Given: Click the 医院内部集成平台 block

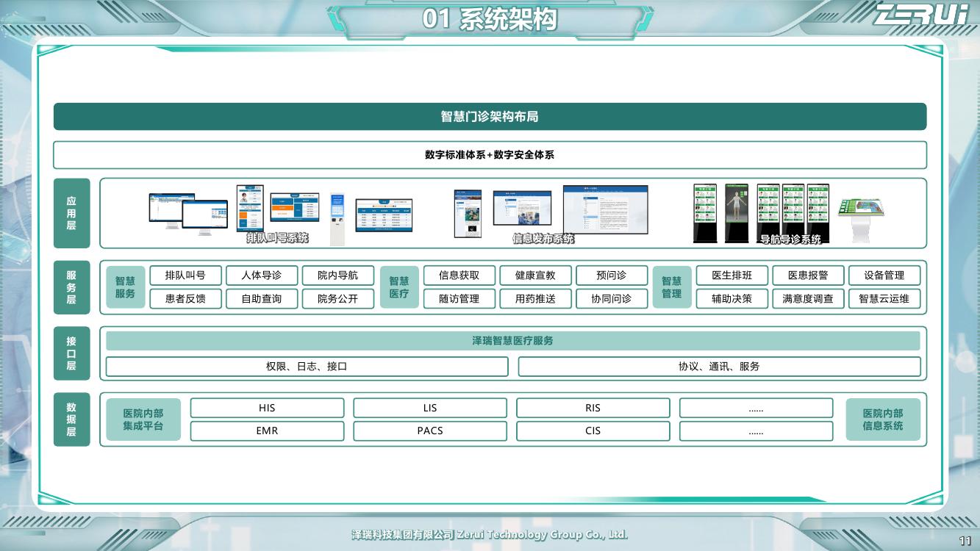Looking at the screenshot, I should click(x=143, y=419).
